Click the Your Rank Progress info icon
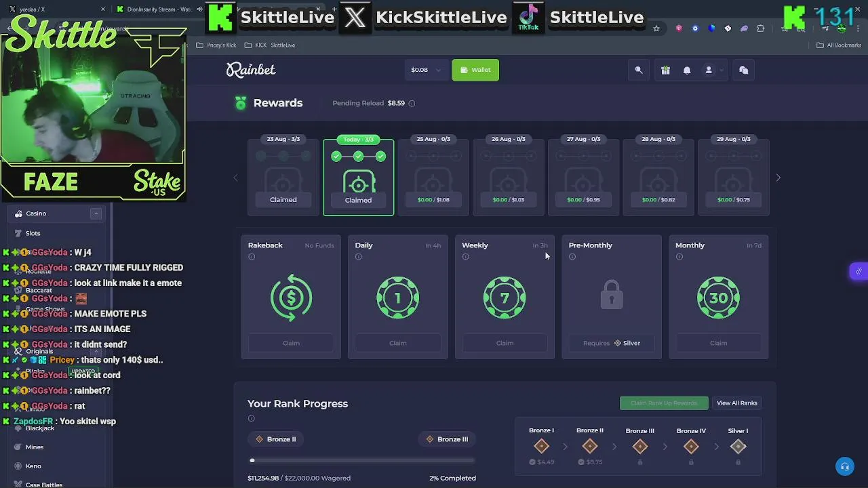 click(251, 418)
